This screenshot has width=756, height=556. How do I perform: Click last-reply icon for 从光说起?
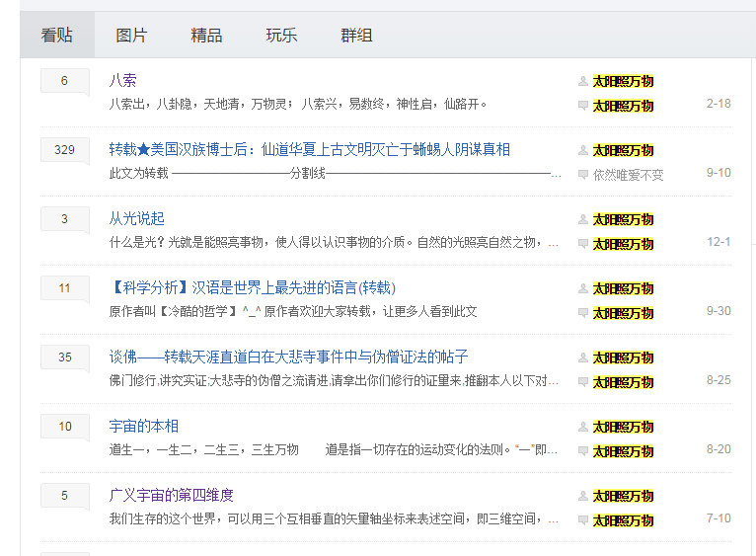point(583,244)
